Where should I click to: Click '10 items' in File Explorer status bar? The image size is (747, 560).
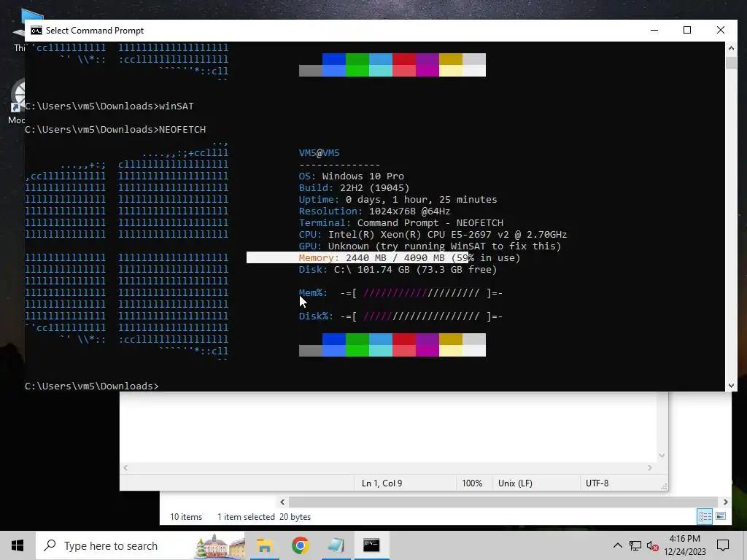[x=186, y=517]
